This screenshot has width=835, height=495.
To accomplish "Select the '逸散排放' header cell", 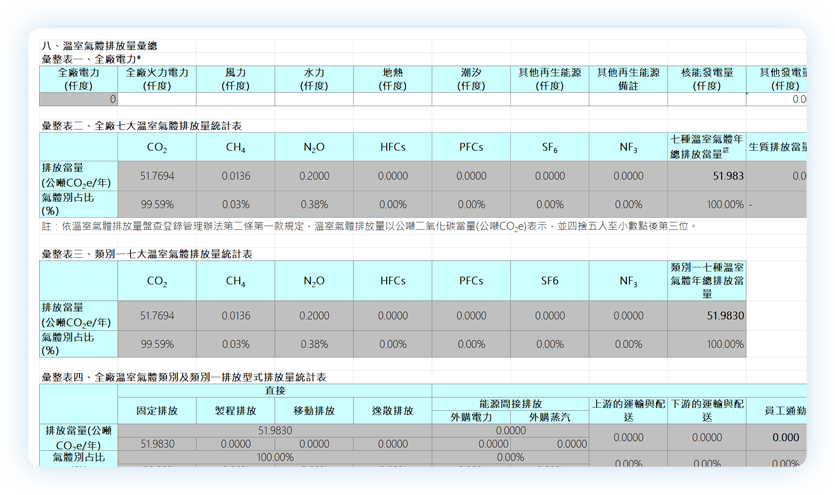I will tap(392, 410).
